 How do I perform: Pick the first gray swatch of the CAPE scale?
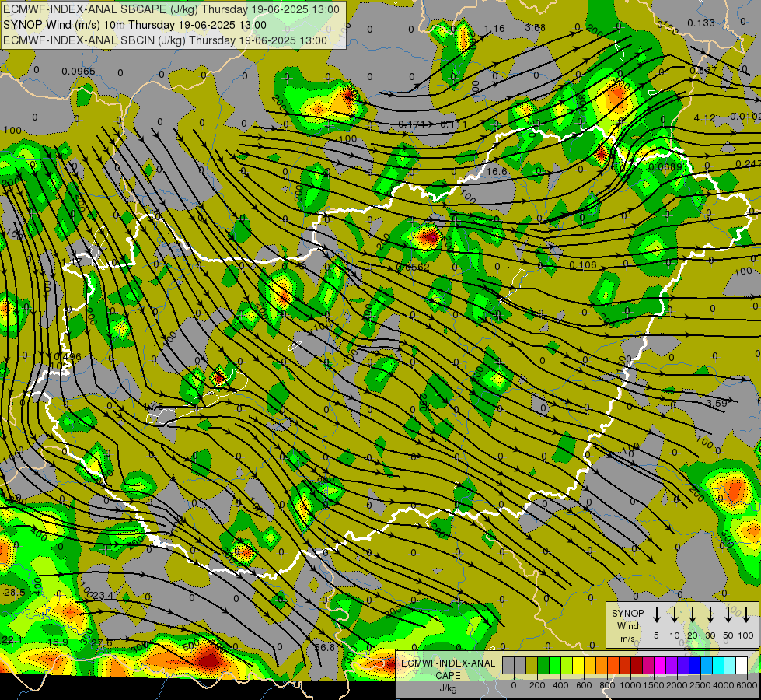(x=508, y=666)
